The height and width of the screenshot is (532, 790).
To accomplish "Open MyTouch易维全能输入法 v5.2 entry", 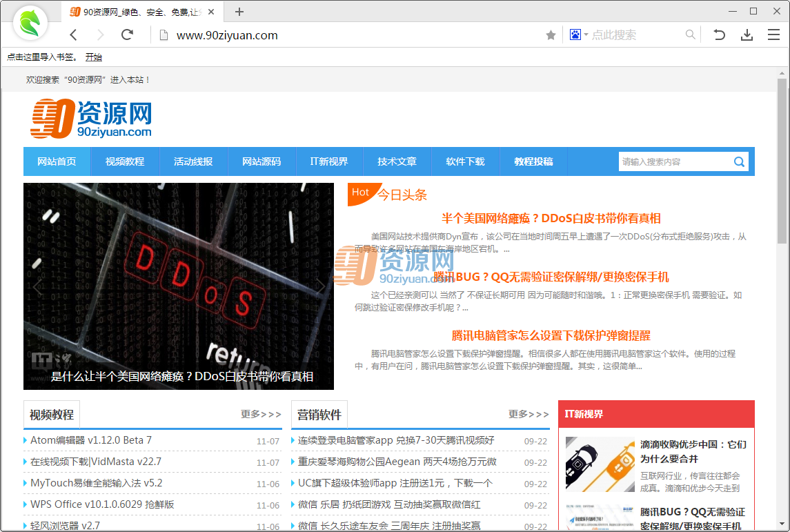I will [96, 483].
